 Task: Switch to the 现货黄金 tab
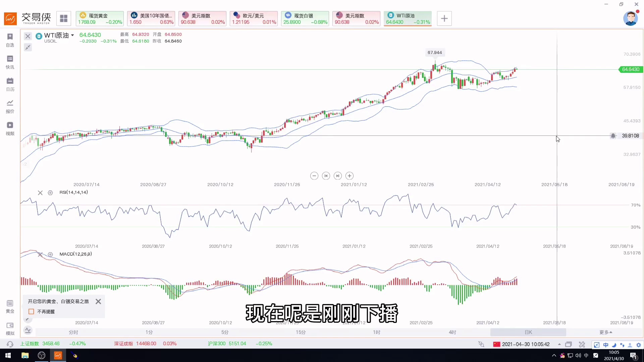point(100,18)
